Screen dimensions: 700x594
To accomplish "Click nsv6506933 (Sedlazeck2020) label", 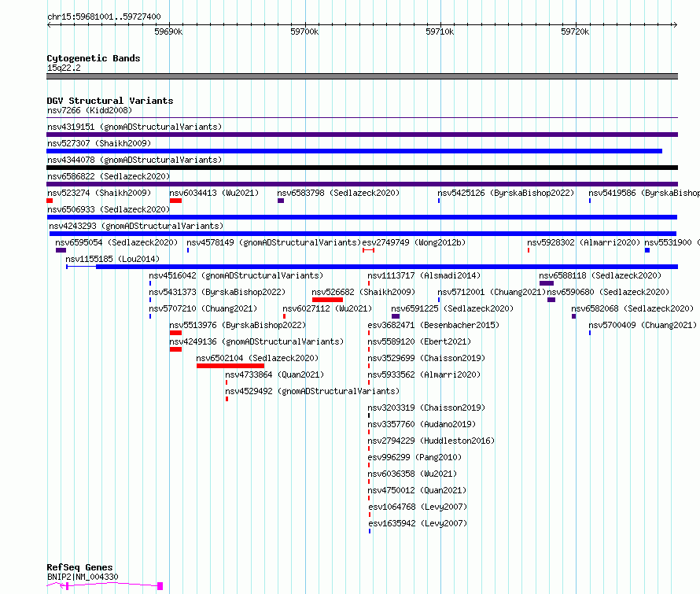I will coord(109,209).
